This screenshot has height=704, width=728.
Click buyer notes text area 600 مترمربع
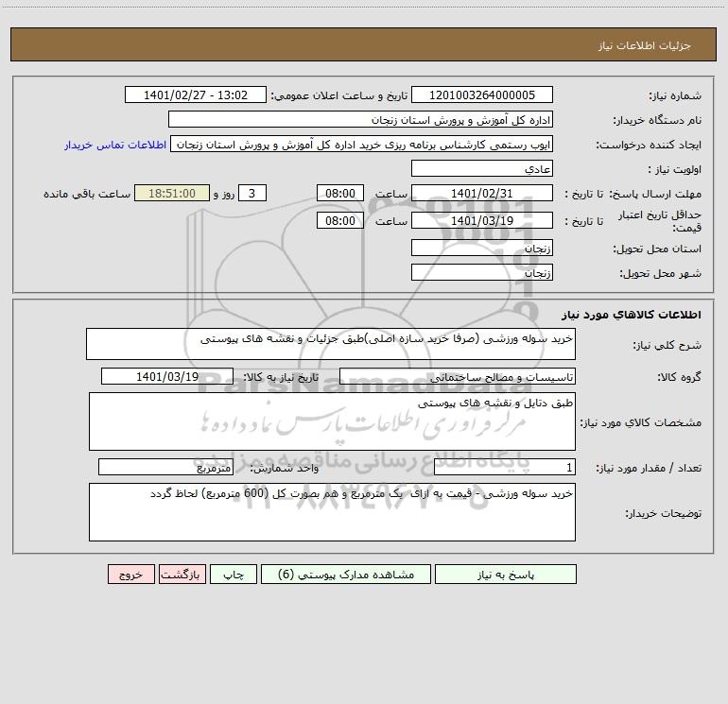pyautogui.click(x=332, y=512)
